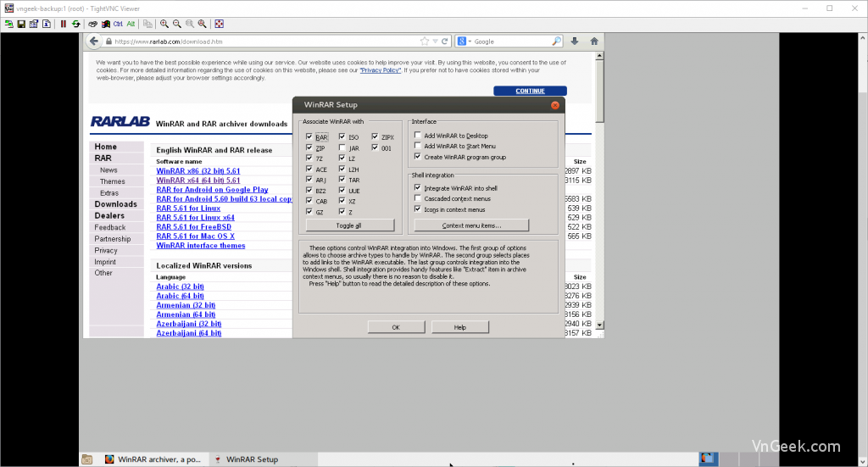Toggle Icons in context menus checkbox
Viewport: 868px width, 467px height.
(x=418, y=209)
